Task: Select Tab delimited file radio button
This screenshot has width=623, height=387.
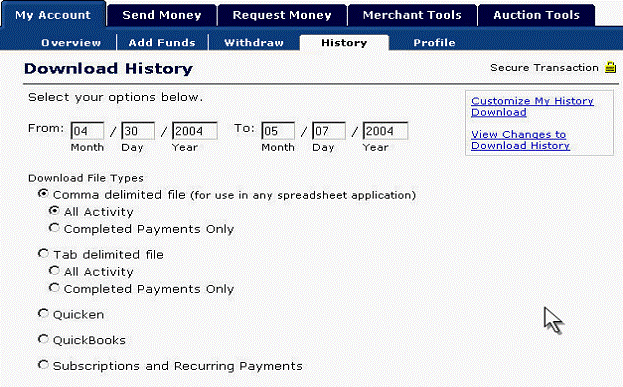Action: click(43, 253)
